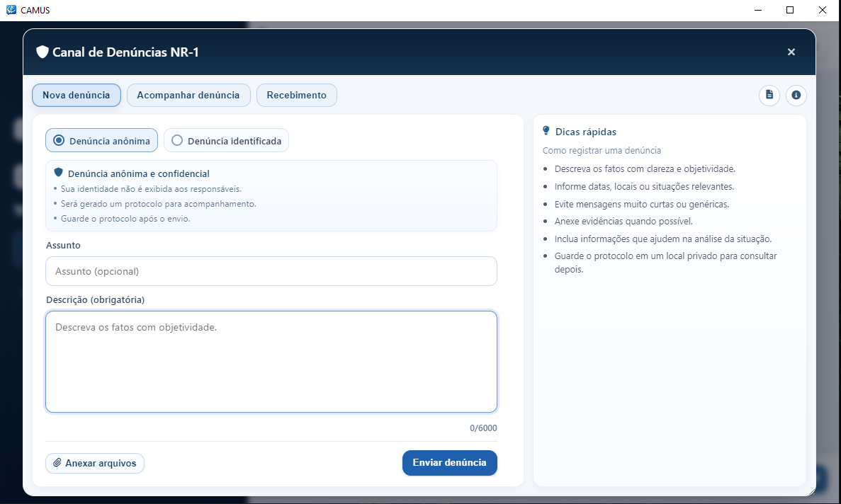Switch to the Acompanhar denúncia tab
Viewport: 841px width, 504px height.
click(188, 96)
